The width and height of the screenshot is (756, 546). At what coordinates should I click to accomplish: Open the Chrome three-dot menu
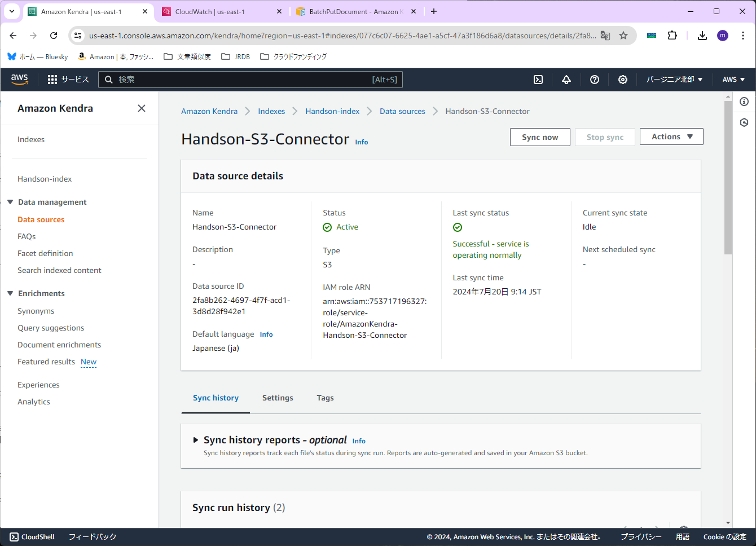point(743,36)
